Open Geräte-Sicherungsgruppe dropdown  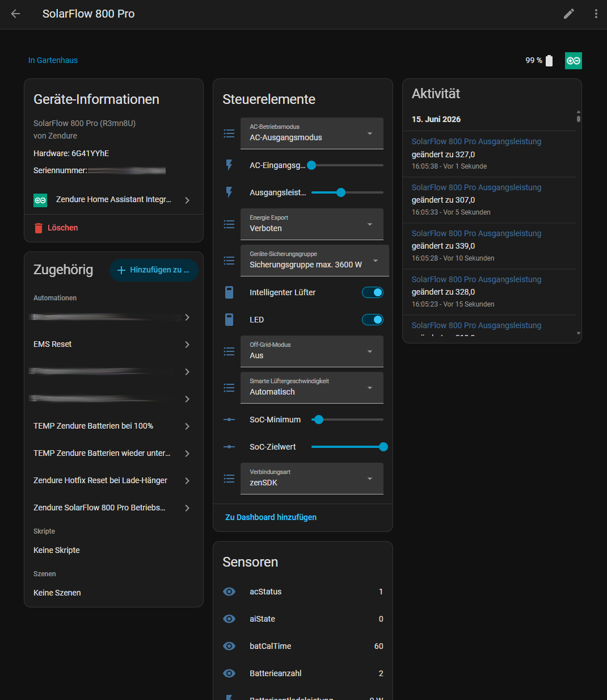click(315, 261)
